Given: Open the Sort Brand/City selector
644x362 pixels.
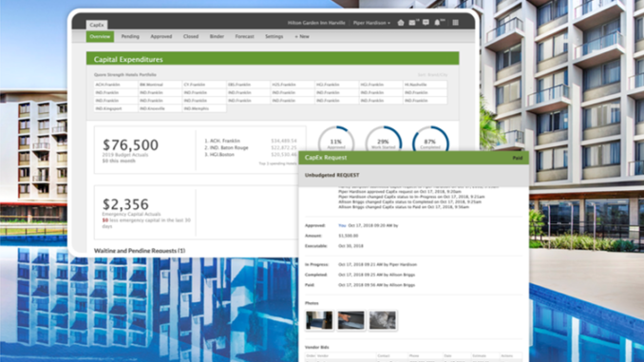Looking at the screenshot, I should pyautogui.click(x=432, y=75).
